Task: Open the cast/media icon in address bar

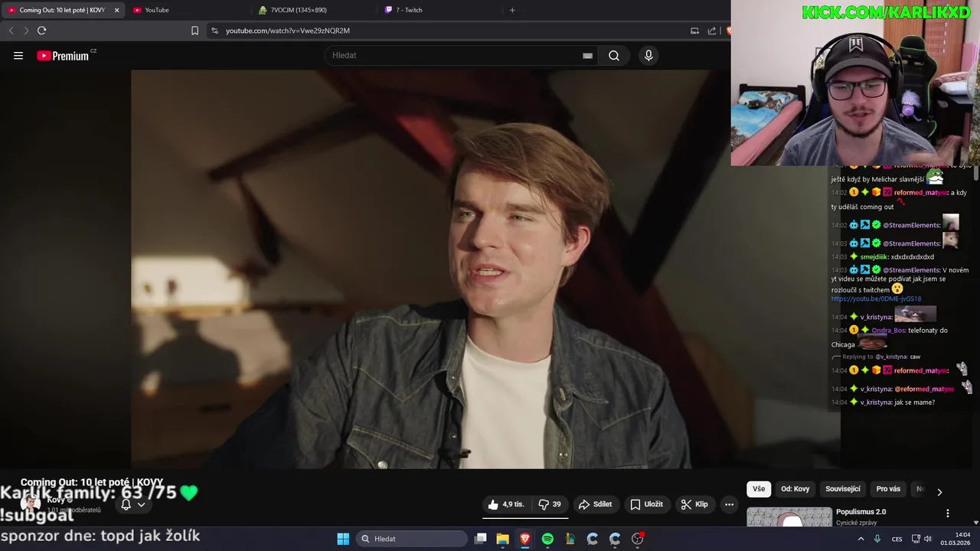Action: coord(694,31)
